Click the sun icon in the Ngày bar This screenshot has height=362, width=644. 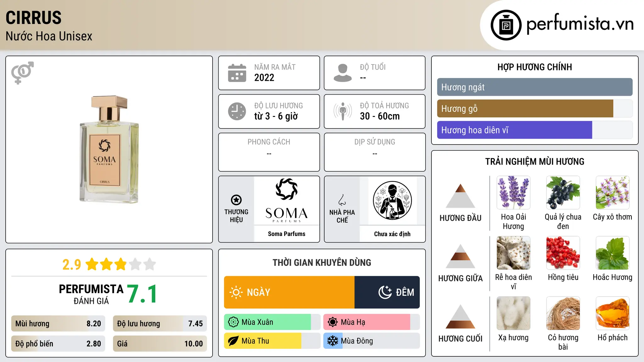(236, 292)
